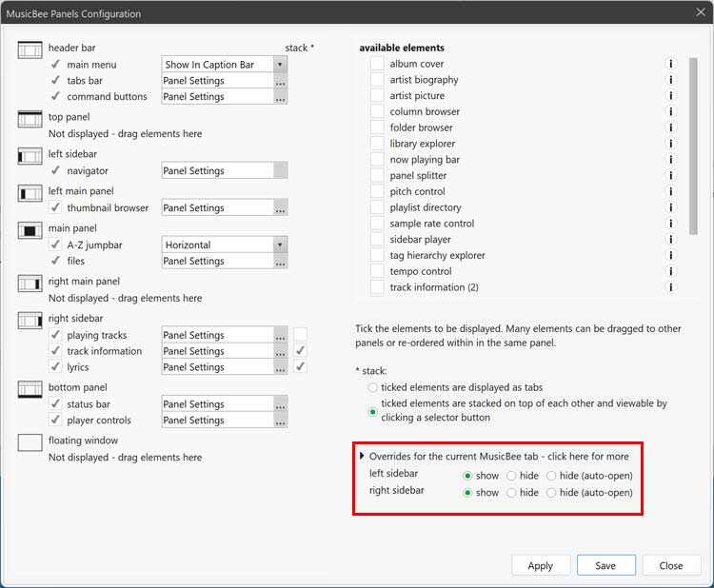Open info icon for pitch control

point(671,191)
